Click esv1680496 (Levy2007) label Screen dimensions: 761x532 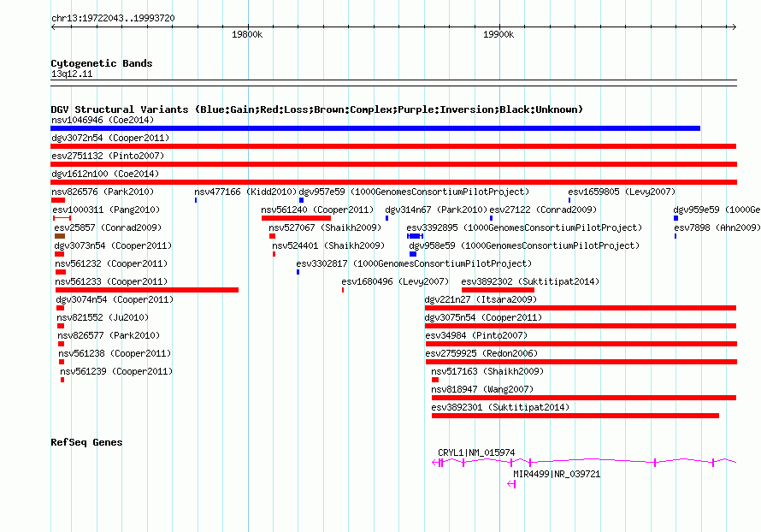(x=395, y=281)
